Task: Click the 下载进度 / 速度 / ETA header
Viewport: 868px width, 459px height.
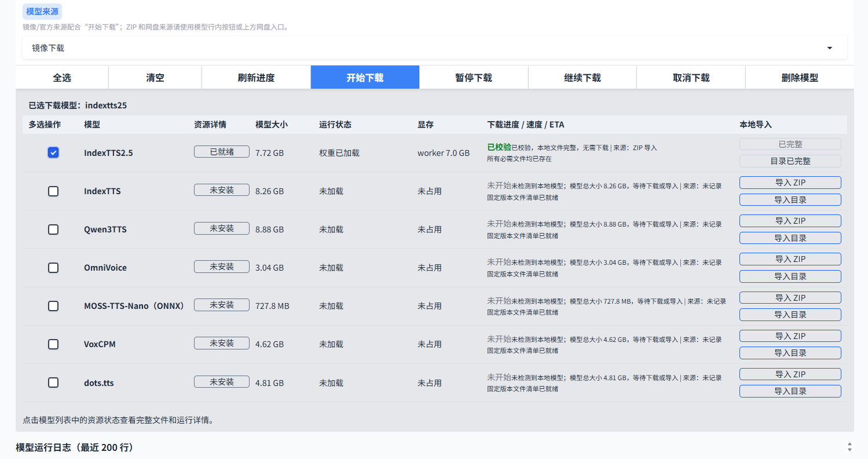Action: point(526,125)
